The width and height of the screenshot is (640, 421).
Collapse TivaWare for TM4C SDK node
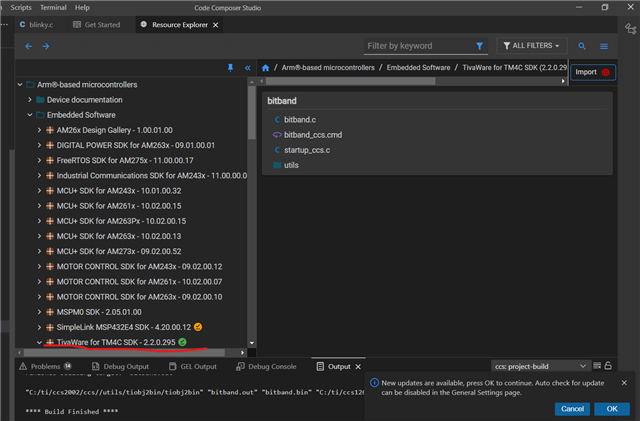39,342
